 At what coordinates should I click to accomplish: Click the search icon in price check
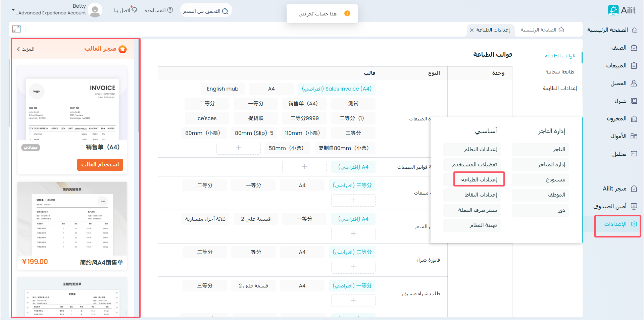(x=225, y=11)
